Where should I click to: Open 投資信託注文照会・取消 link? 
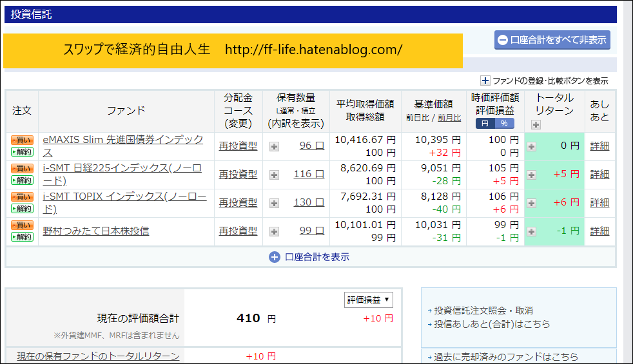click(x=483, y=311)
